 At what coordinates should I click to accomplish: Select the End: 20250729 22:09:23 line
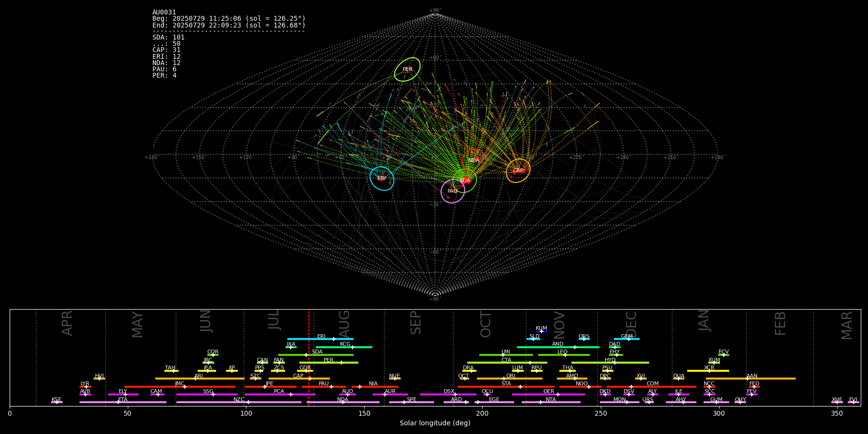coord(229,25)
